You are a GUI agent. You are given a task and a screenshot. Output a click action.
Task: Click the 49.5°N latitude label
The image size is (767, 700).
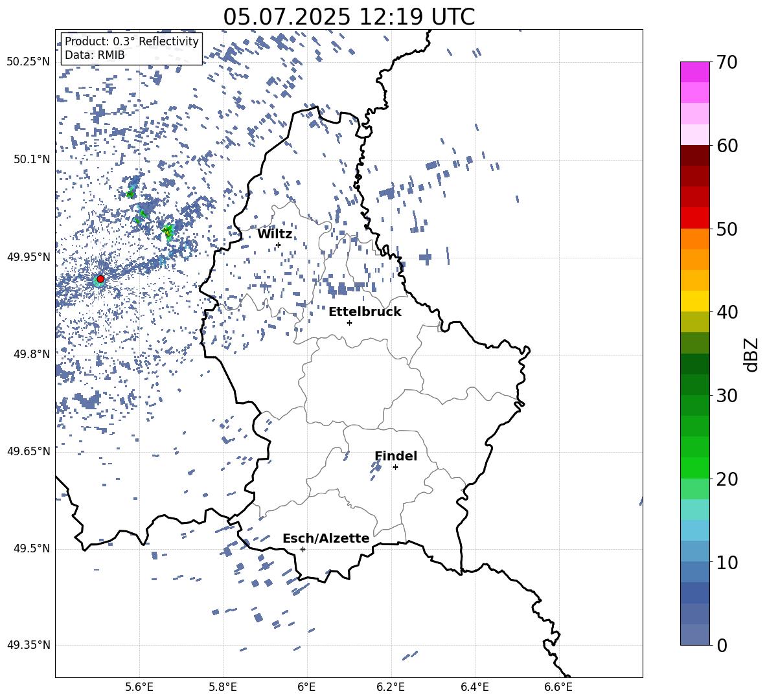click(32, 548)
